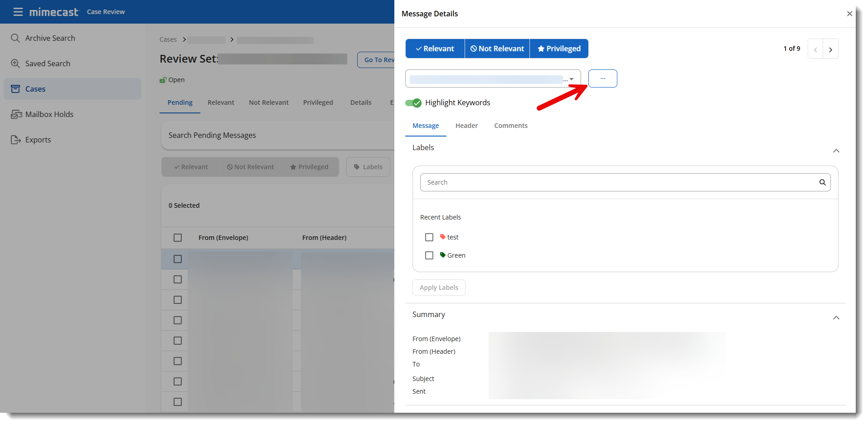Click the Labels Search input field
Viewport: 868px width, 425px height.
tap(619, 182)
